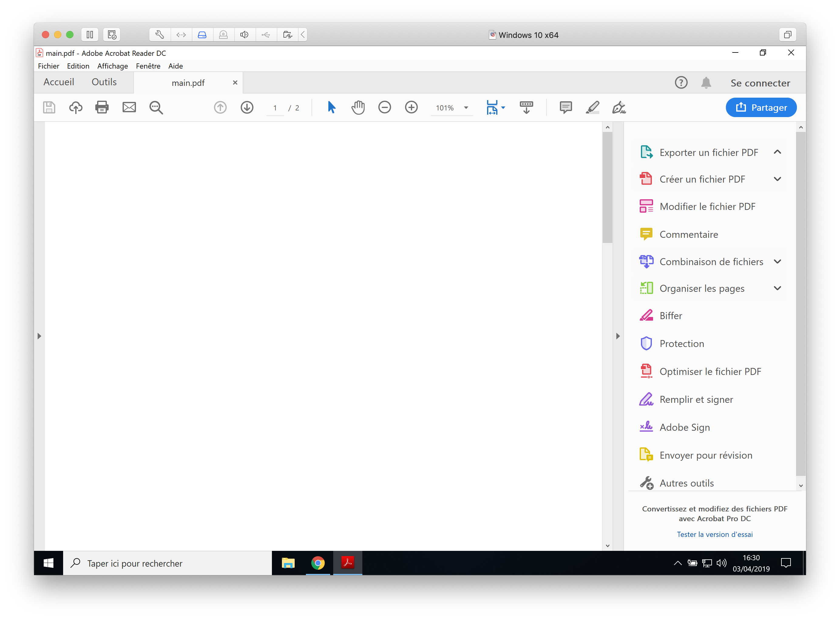Open the Fichier menu

49,66
